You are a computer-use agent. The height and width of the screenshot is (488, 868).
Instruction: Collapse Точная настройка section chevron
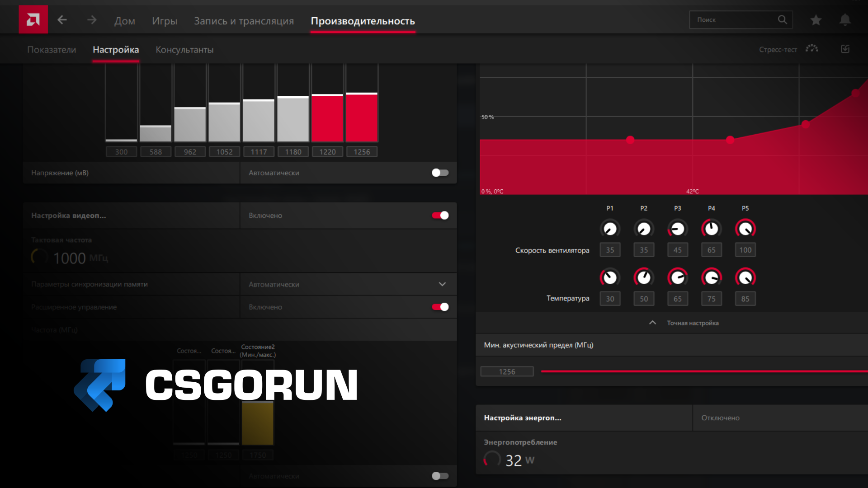652,323
